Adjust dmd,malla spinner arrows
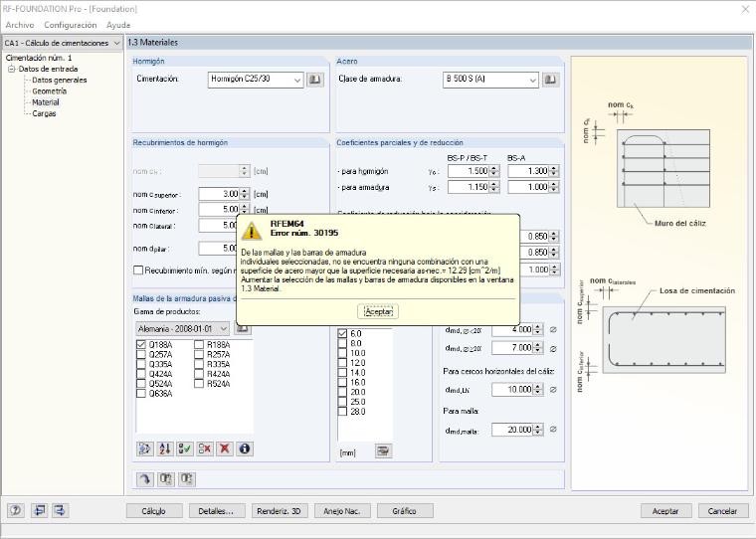Viewport: 756px width, 539px height. (539, 429)
